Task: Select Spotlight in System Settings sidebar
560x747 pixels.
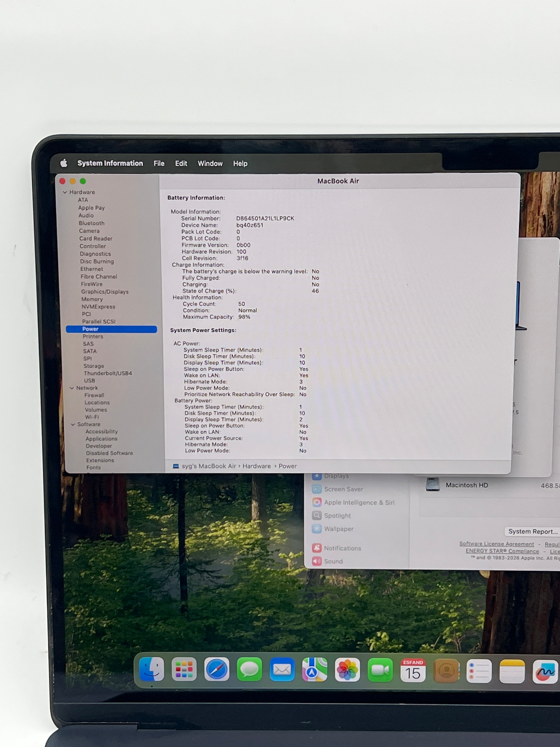Action: 337,516
